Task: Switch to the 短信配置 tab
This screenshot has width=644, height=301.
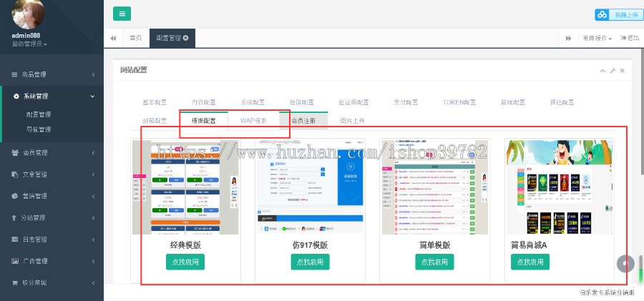Action: pyautogui.click(x=302, y=103)
